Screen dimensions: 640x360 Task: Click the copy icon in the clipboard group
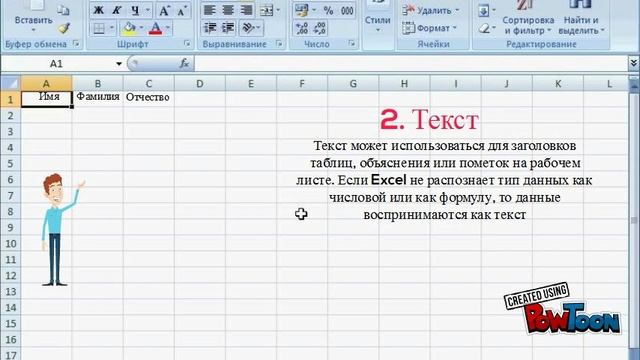click(63, 10)
